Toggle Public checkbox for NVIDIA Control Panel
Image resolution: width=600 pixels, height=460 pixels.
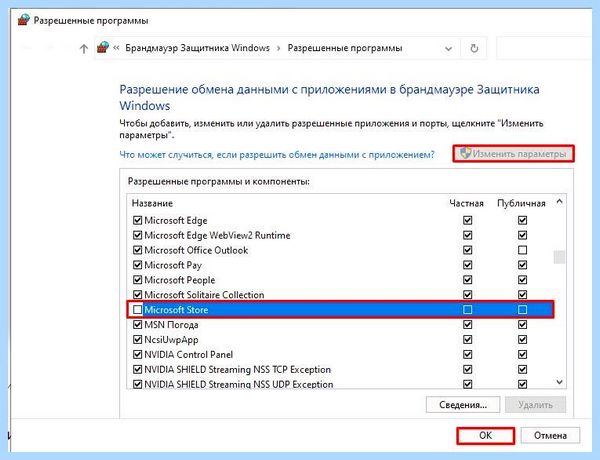point(522,355)
